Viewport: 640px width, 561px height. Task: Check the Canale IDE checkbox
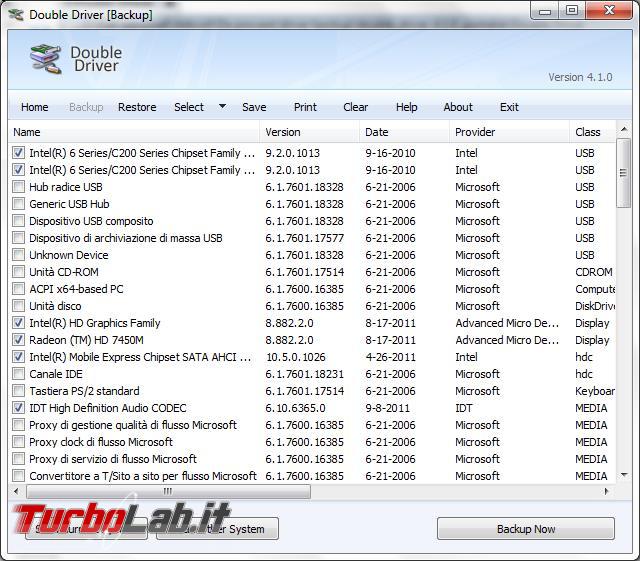click(18, 374)
